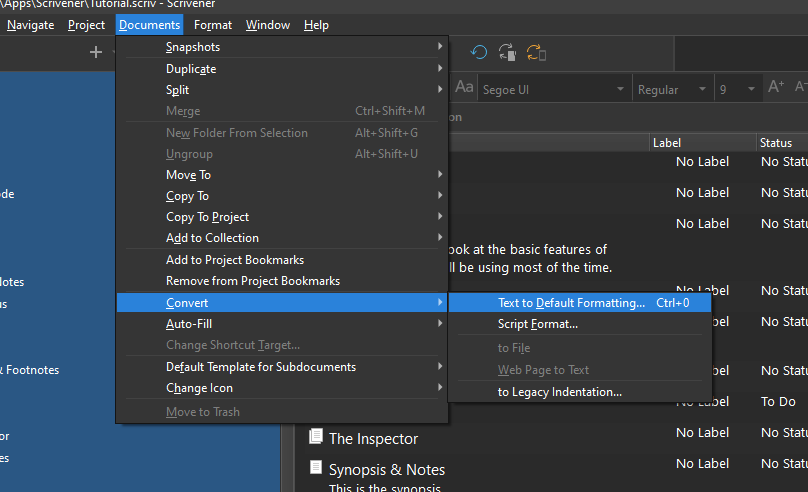Choose Text to Default Formatting
Viewport: 808px width, 492px height.
(580, 303)
